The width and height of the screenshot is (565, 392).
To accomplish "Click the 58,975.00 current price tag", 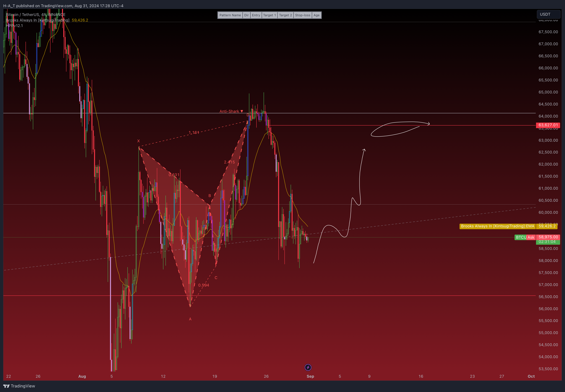I will point(548,237).
